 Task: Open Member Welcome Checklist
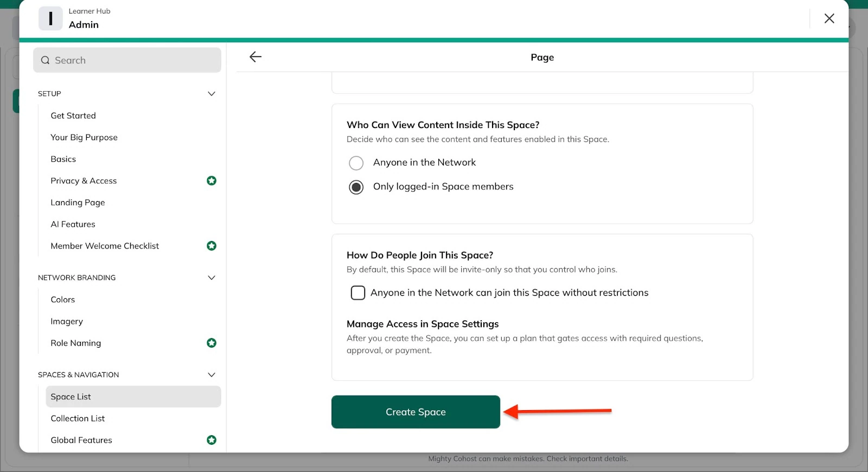(x=105, y=246)
